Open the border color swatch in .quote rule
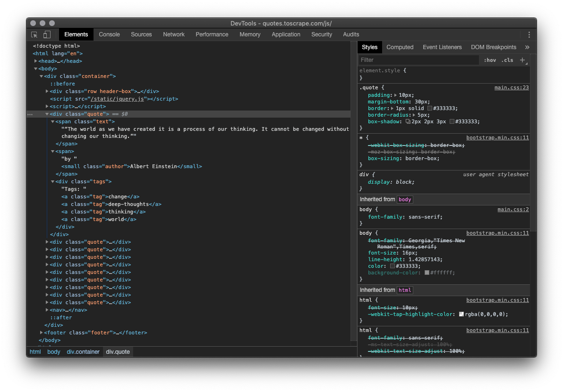This screenshot has width=563, height=392. tap(429, 109)
